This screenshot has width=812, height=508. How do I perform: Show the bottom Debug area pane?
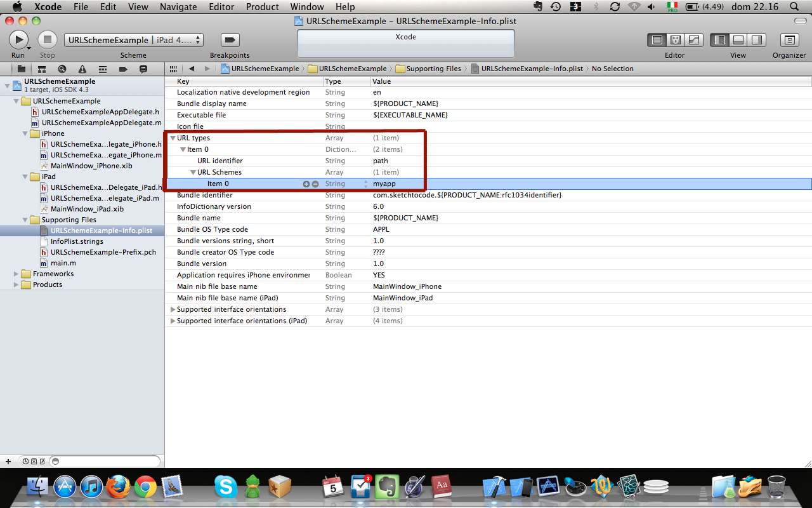point(738,40)
